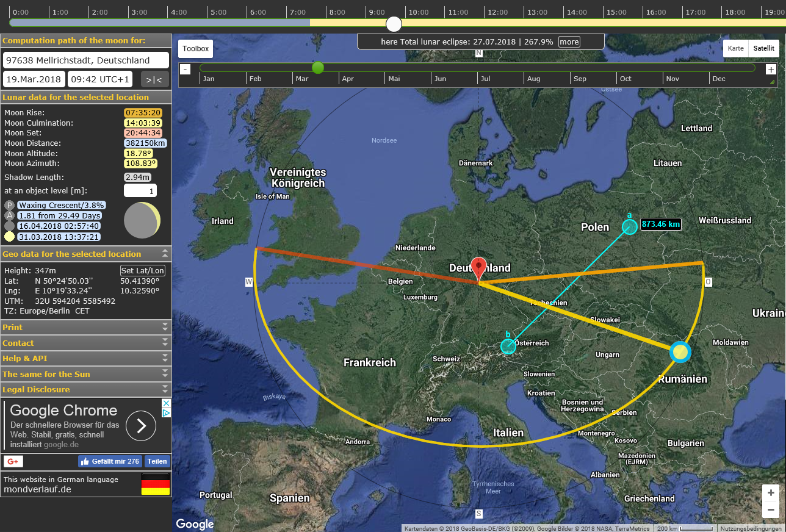The width and height of the screenshot is (786, 532).
Task: Zoom out the map with minus button
Action: [x=771, y=509]
